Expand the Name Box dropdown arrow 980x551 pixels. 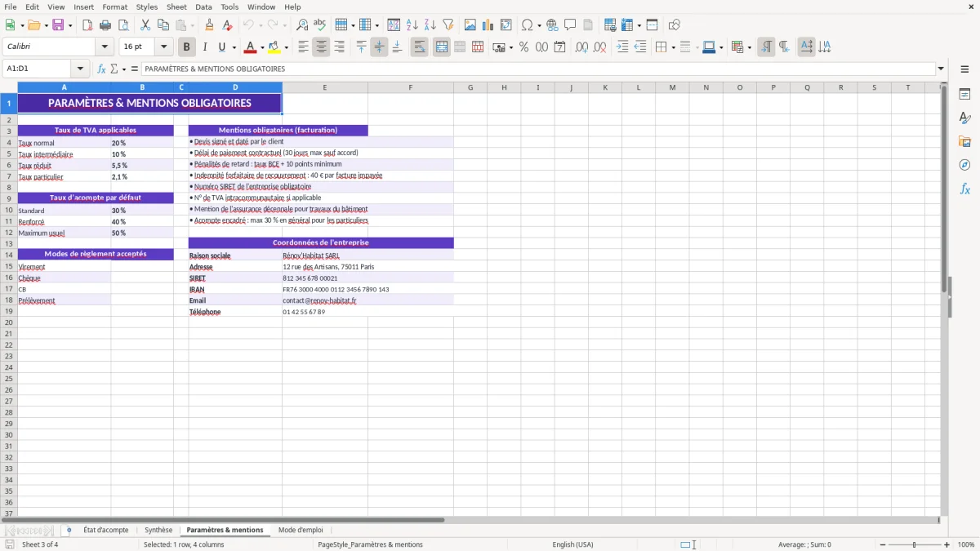point(80,69)
